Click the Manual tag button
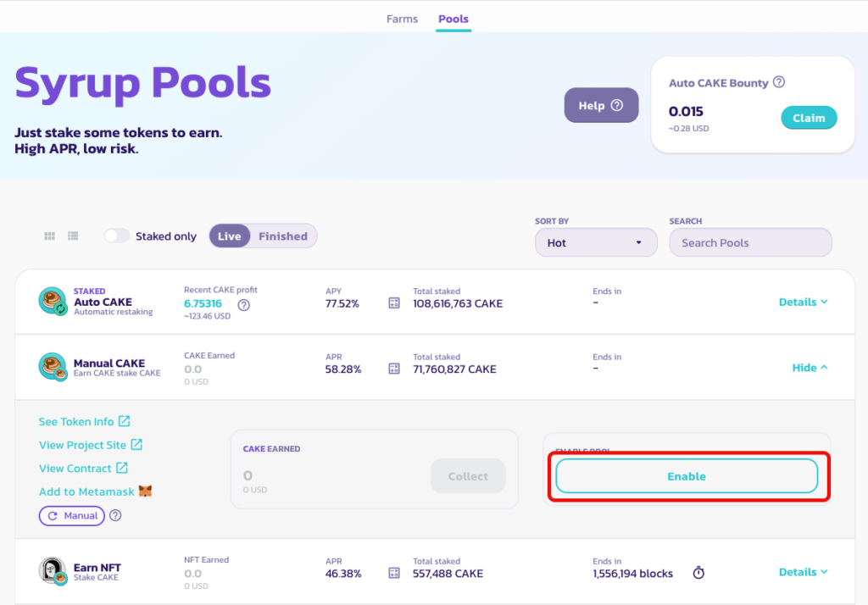 click(72, 515)
